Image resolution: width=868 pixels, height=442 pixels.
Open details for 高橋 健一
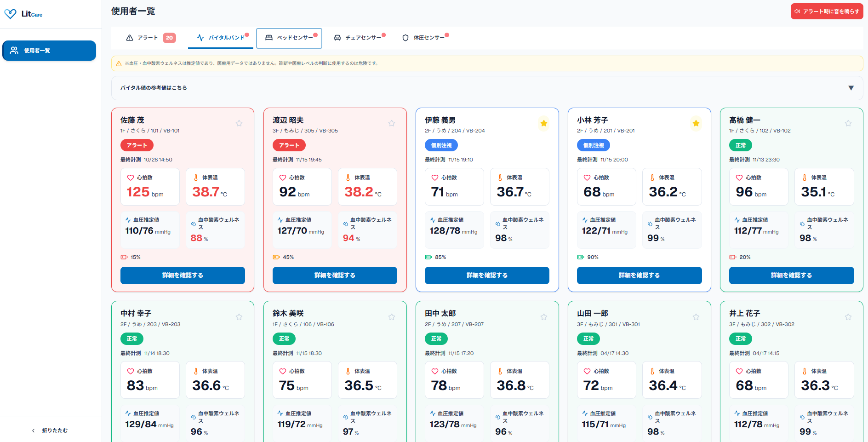coord(791,275)
